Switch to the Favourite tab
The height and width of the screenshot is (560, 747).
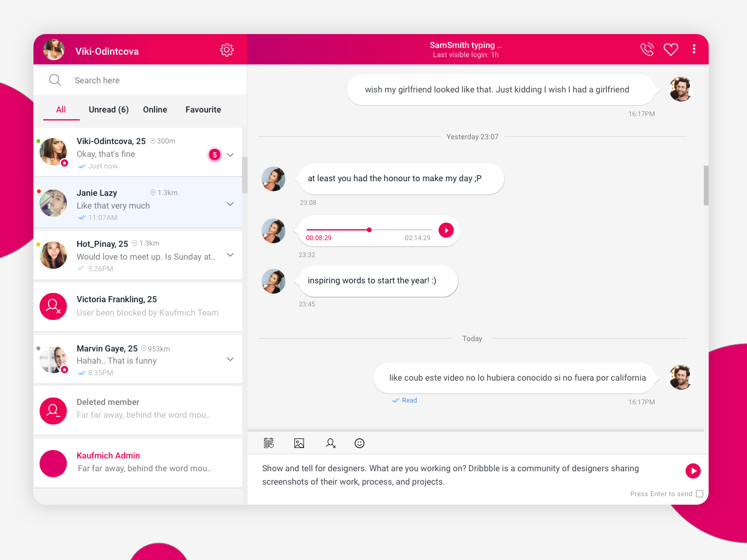[203, 110]
